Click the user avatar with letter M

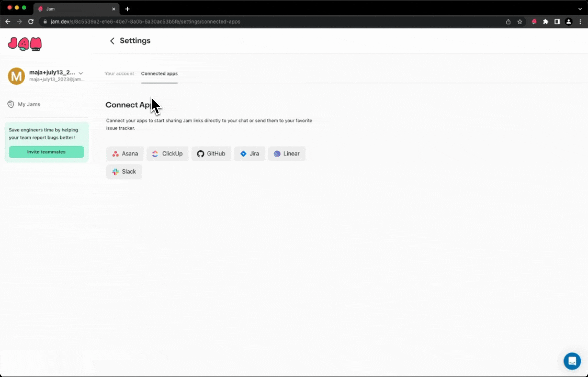16,76
